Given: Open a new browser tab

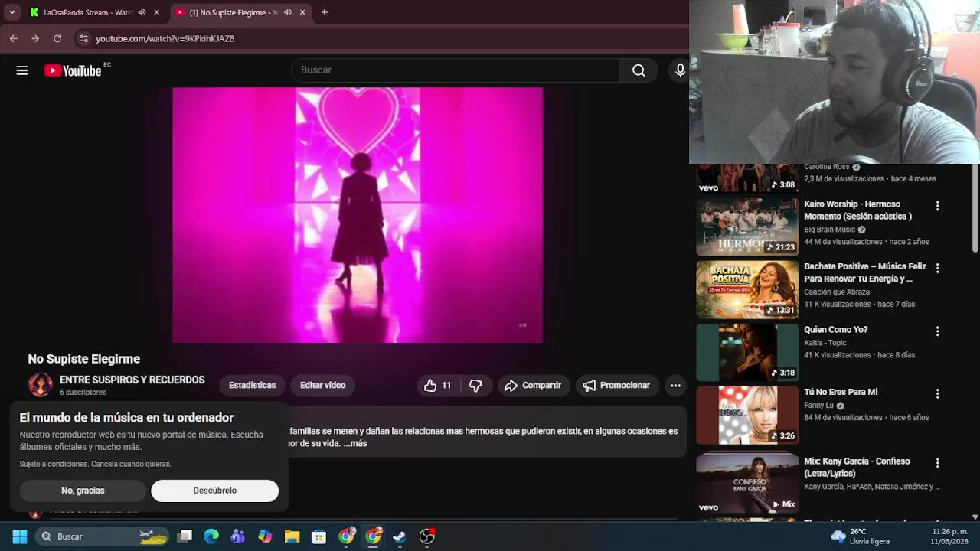Looking at the screenshot, I should click(325, 12).
